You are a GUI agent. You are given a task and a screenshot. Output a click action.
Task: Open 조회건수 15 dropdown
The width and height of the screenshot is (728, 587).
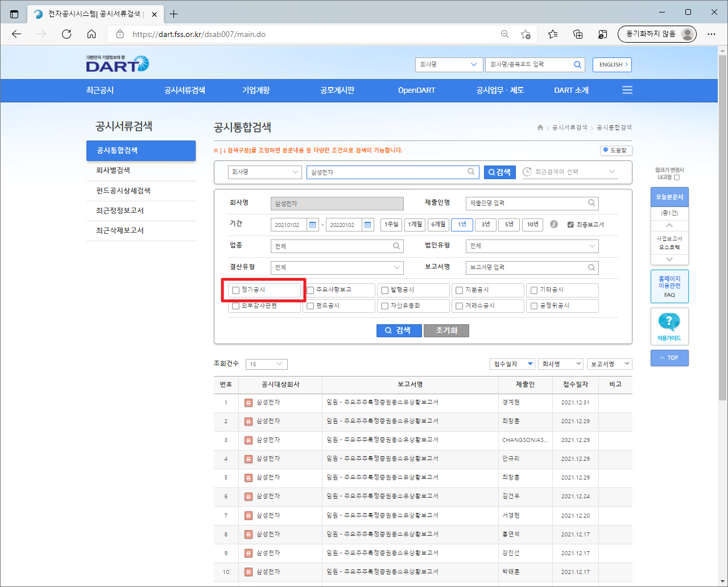pos(266,364)
